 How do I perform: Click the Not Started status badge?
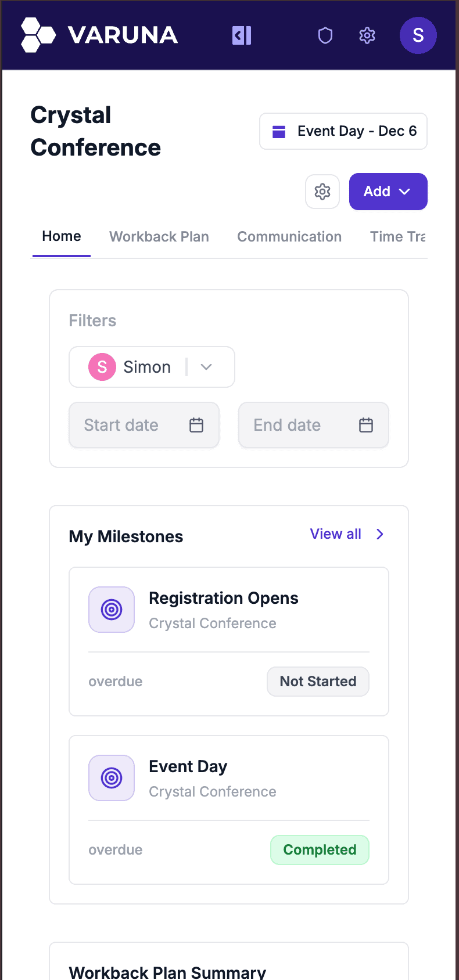point(318,682)
